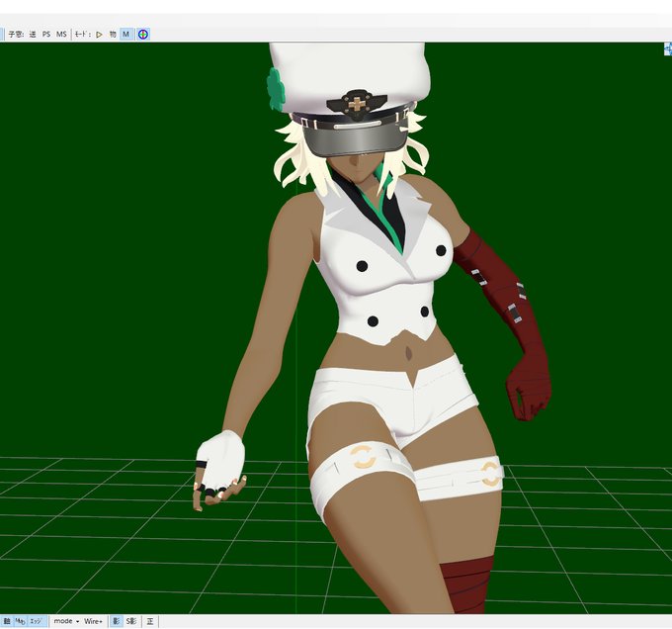Toggle the 影 shadow button
This screenshot has width=672, height=629.
tap(116, 621)
